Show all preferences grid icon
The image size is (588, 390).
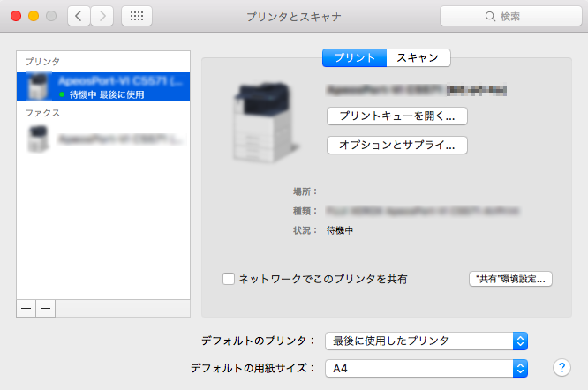(136, 16)
